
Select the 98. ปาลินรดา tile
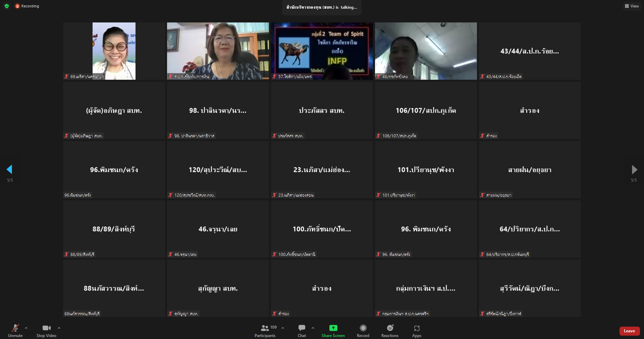pyautogui.click(x=218, y=110)
